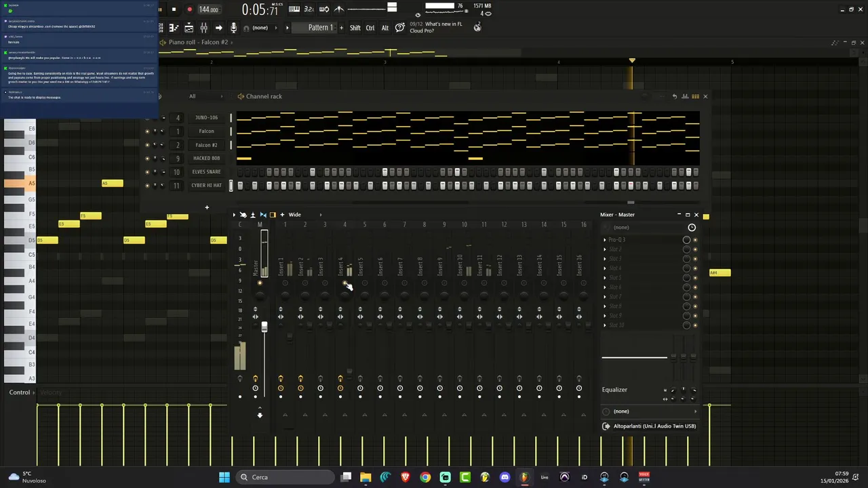Screen dimensions: 868x488
Task: Click mixer multi-touch tool icon
Action: pos(243,215)
